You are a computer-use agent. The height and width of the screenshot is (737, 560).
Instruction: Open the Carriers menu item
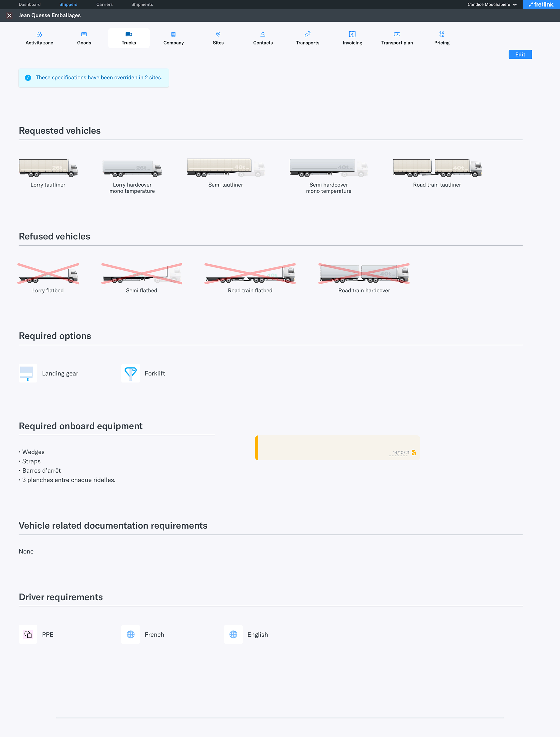[x=104, y=4]
